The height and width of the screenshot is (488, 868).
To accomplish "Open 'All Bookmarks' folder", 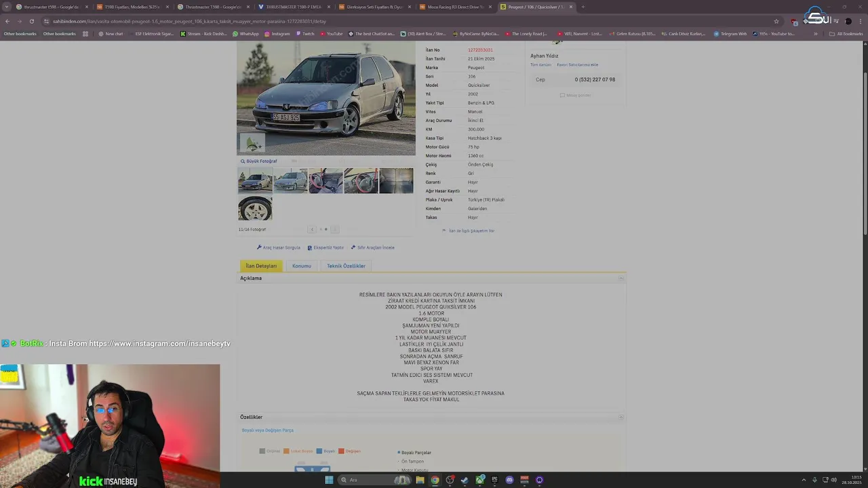I will [846, 34].
